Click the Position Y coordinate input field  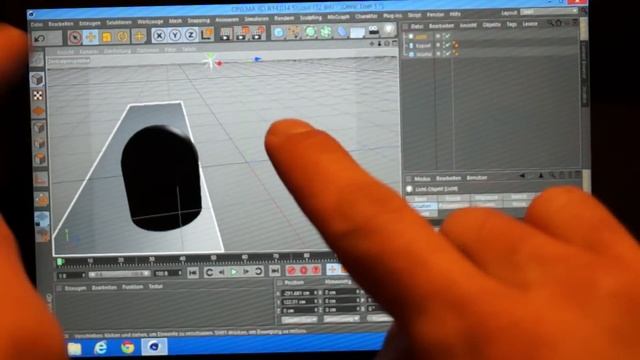coord(300,302)
